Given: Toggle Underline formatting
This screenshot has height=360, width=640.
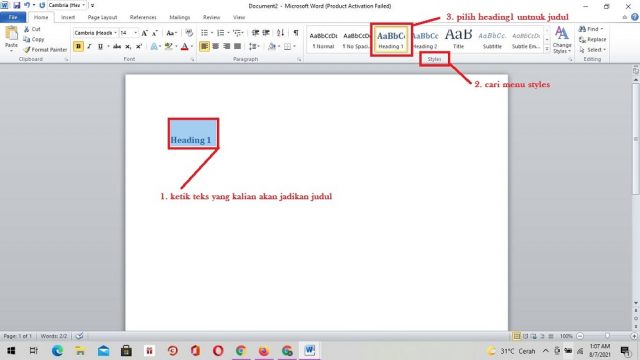Looking at the screenshot, I should pos(100,46).
